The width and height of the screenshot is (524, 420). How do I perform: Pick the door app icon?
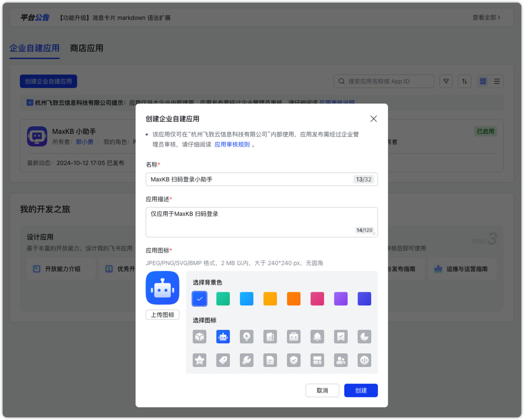point(270,337)
